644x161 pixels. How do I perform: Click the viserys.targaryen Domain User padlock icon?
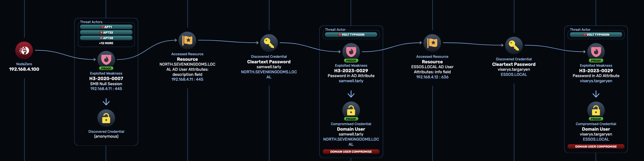pos(596,110)
